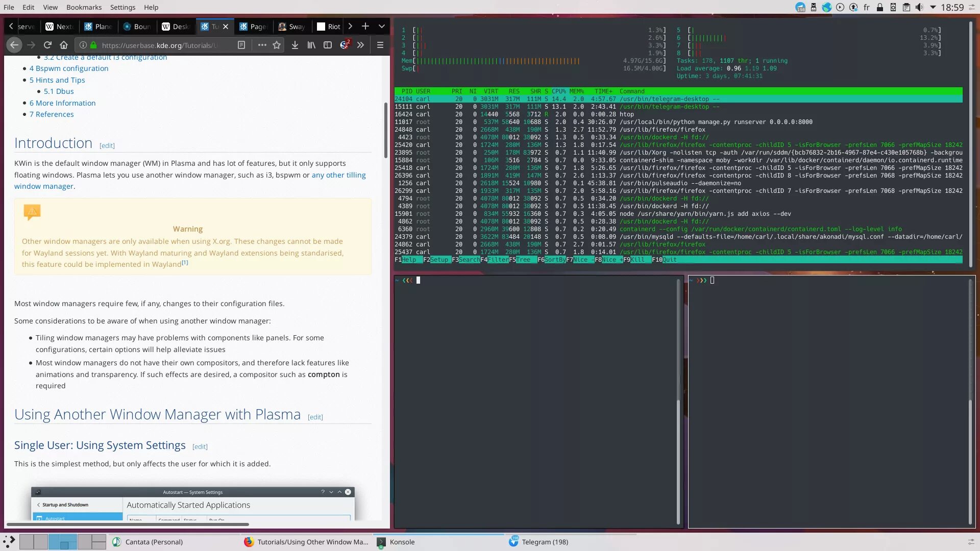Expand the hidden system tray icons arrow
Image resolution: width=980 pixels, height=551 pixels.
click(933, 7)
